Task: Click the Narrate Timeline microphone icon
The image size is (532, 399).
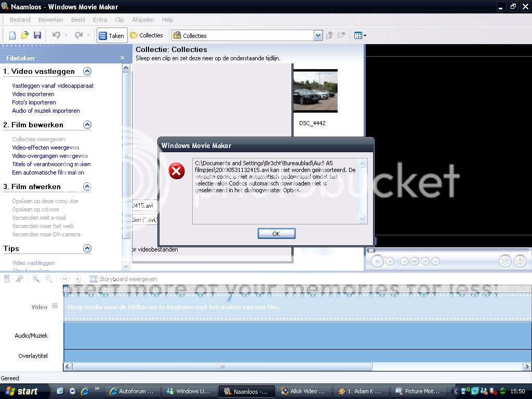Action: [19, 279]
